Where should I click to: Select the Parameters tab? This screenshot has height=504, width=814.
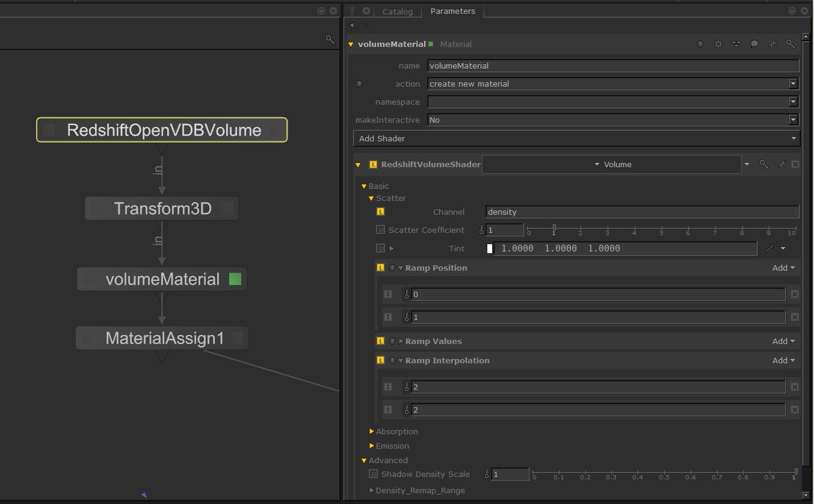point(452,11)
